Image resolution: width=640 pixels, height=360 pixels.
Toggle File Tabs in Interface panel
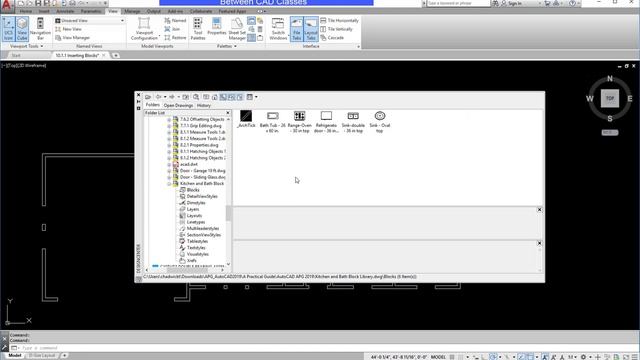pyautogui.click(x=297, y=29)
